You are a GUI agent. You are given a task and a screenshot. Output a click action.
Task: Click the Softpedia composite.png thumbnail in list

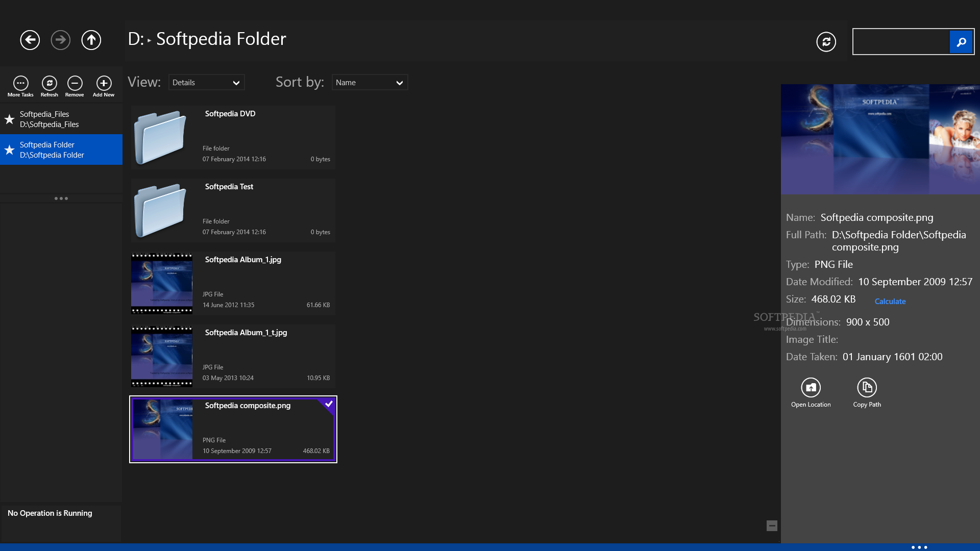click(x=163, y=429)
